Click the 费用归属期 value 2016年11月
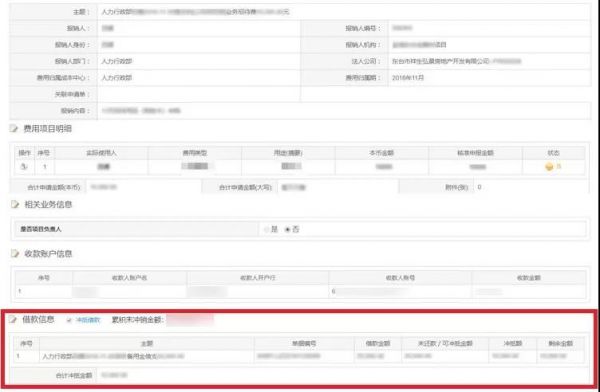Screen dimensions: 600x392 click(x=408, y=78)
